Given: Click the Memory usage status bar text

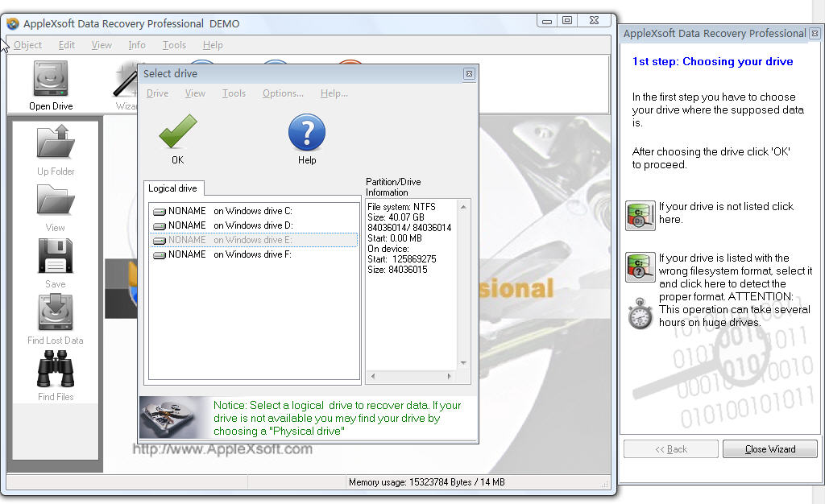Looking at the screenshot, I should pos(427,482).
